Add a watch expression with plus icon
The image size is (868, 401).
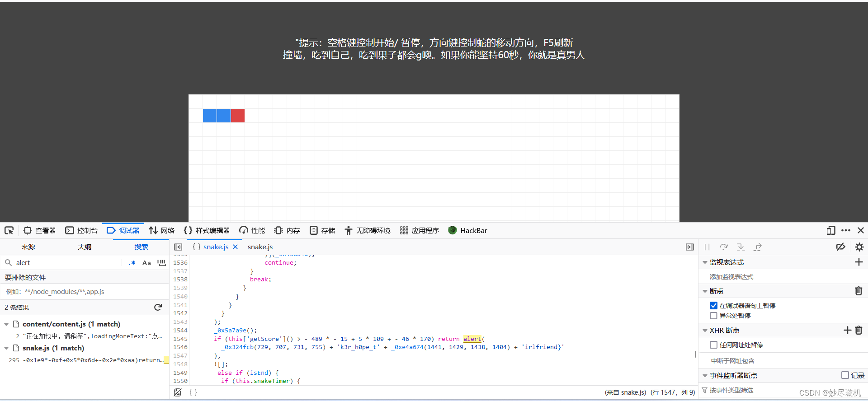pyautogui.click(x=859, y=262)
